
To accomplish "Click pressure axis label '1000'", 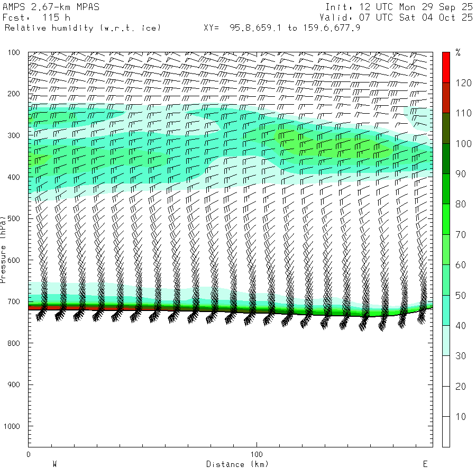I will (x=12, y=426).
